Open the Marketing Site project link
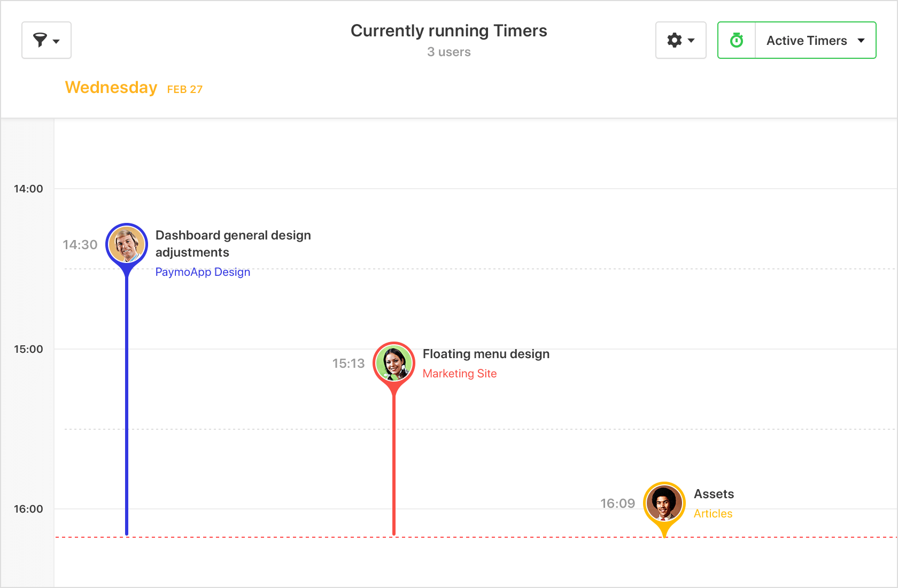The image size is (898, 588). (x=459, y=373)
